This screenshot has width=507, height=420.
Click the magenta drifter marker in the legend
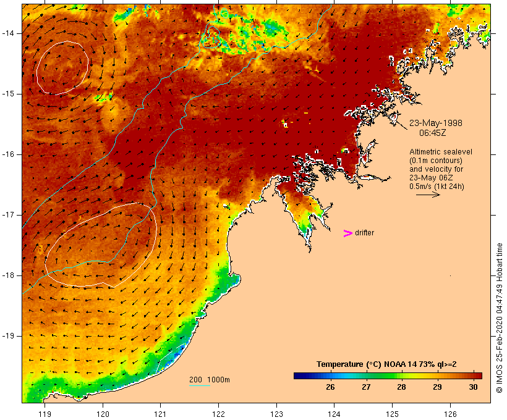point(348,233)
